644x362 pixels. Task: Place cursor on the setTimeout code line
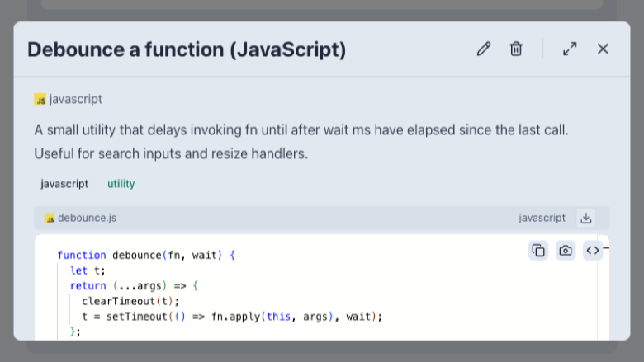[x=232, y=317]
